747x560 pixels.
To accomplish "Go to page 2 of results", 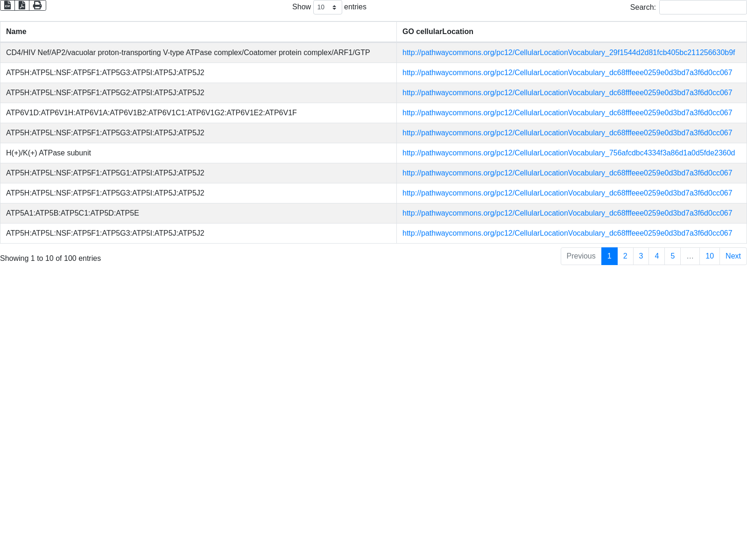I will (x=625, y=256).
